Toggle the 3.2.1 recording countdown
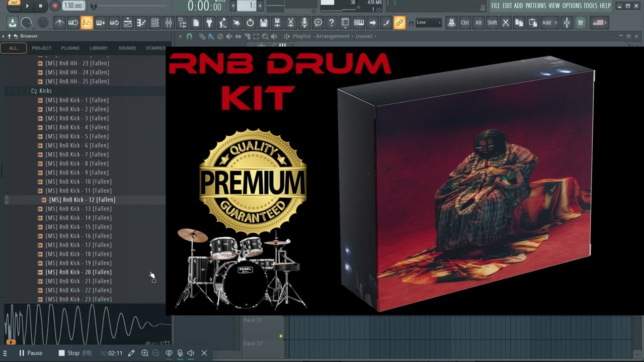644x362 pixels. [87, 23]
